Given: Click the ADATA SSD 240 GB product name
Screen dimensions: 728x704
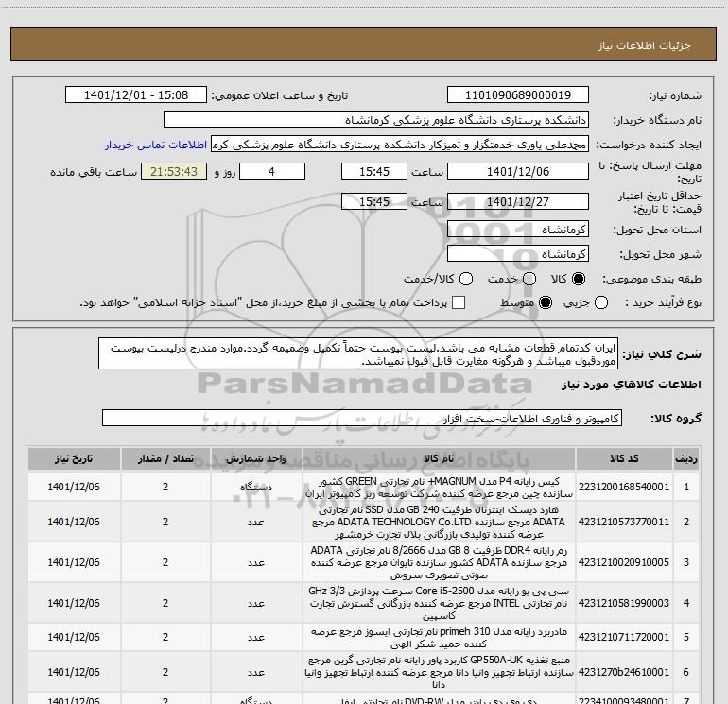Looking at the screenshot, I should (x=439, y=522).
